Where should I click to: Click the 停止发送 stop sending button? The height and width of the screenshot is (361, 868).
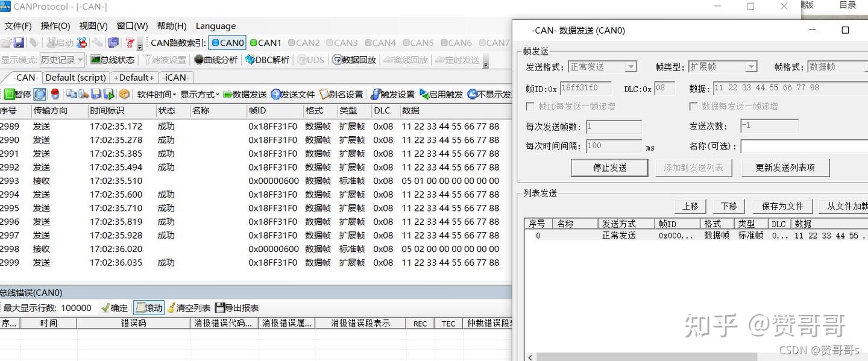click(609, 168)
